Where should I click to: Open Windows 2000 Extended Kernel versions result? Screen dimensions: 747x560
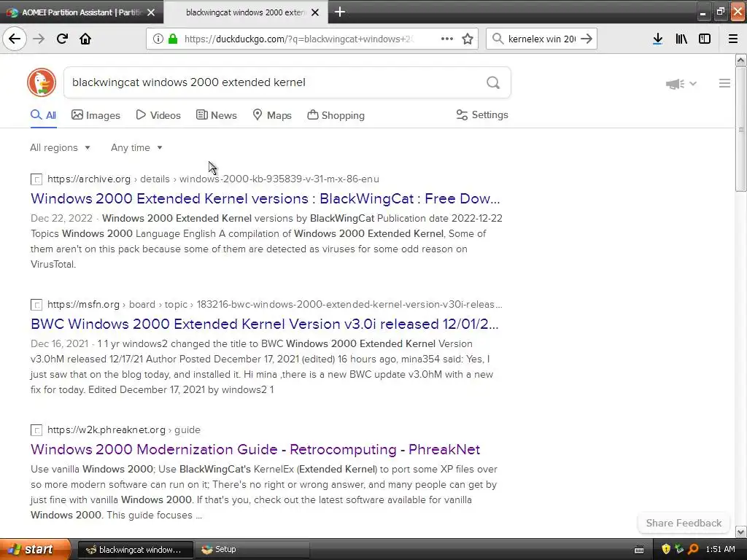click(x=266, y=198)
